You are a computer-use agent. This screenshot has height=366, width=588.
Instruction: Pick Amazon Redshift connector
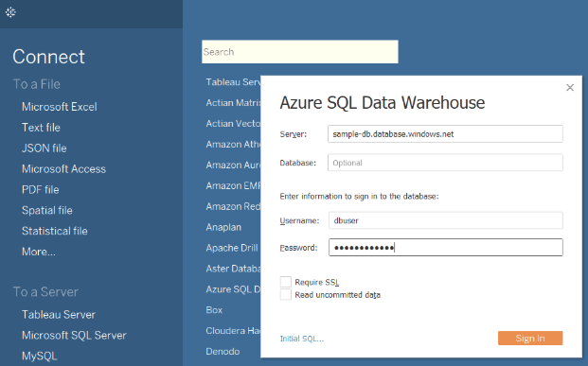tap(233, 206)
